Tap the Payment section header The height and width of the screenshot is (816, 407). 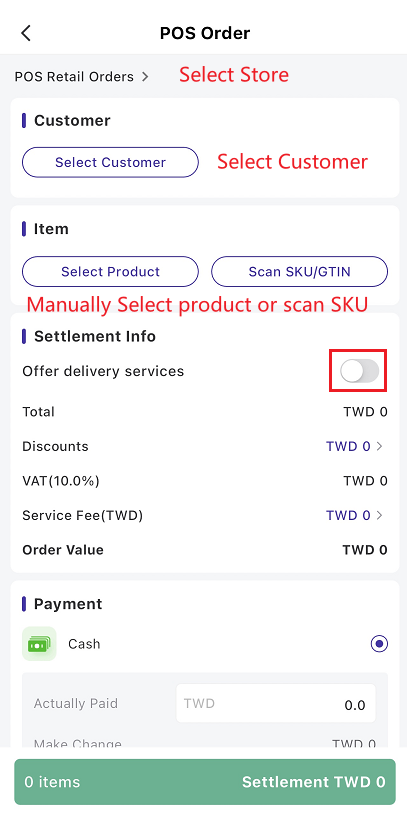pos(68,604)
